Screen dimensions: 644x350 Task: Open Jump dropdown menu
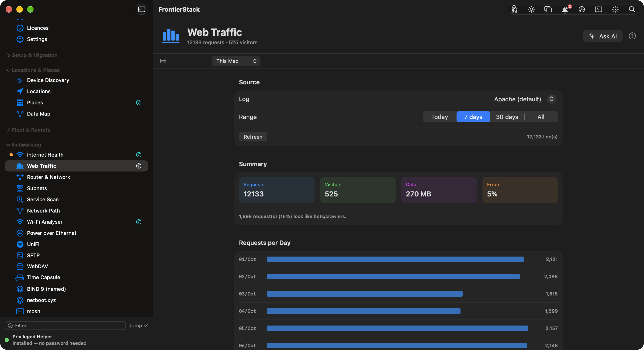click(x=138, y=326)
